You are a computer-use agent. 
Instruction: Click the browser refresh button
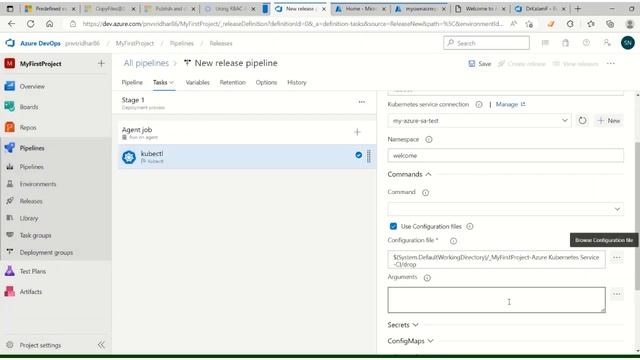[x=30, y=24]
